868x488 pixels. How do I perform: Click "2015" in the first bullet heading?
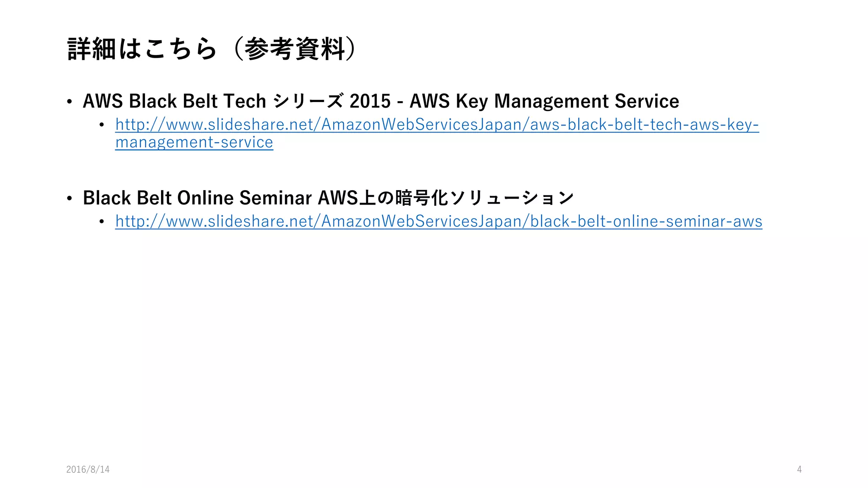click(x=370, y=101)
